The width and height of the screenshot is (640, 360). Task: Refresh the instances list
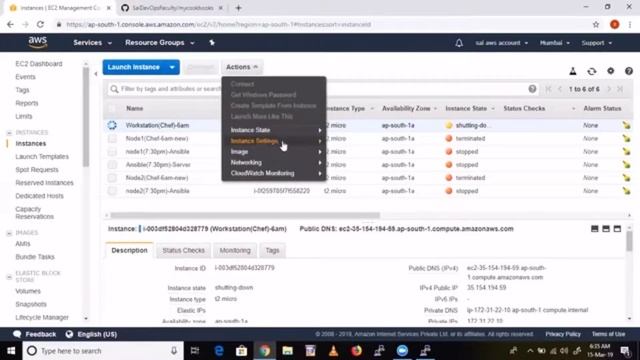coord(591,71)
